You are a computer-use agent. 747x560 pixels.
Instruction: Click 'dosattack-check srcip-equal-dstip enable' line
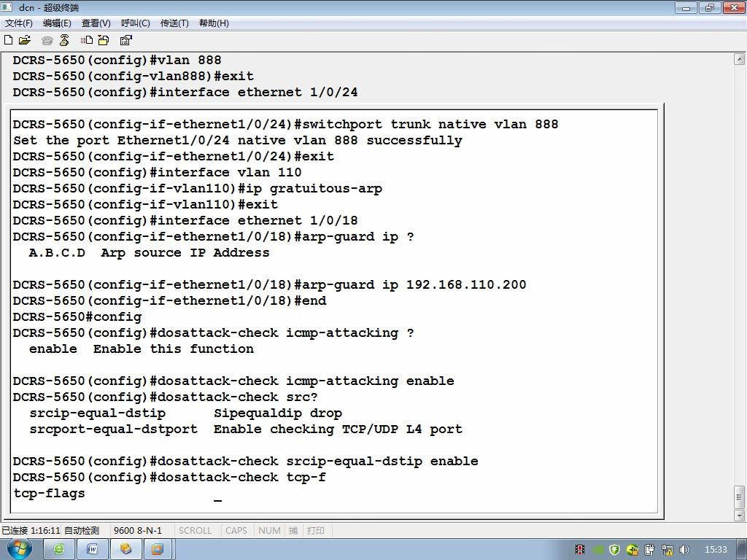tap(245, 462)
